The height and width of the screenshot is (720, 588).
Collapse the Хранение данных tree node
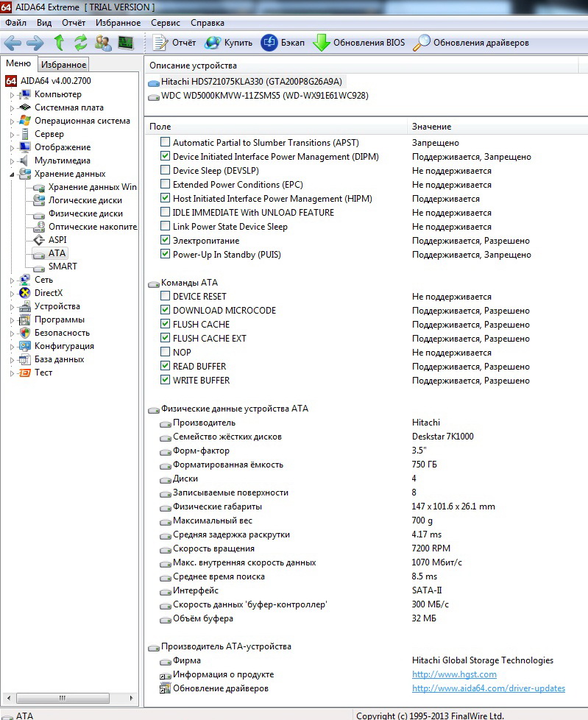pyautogui.click(x=12, y=174)
